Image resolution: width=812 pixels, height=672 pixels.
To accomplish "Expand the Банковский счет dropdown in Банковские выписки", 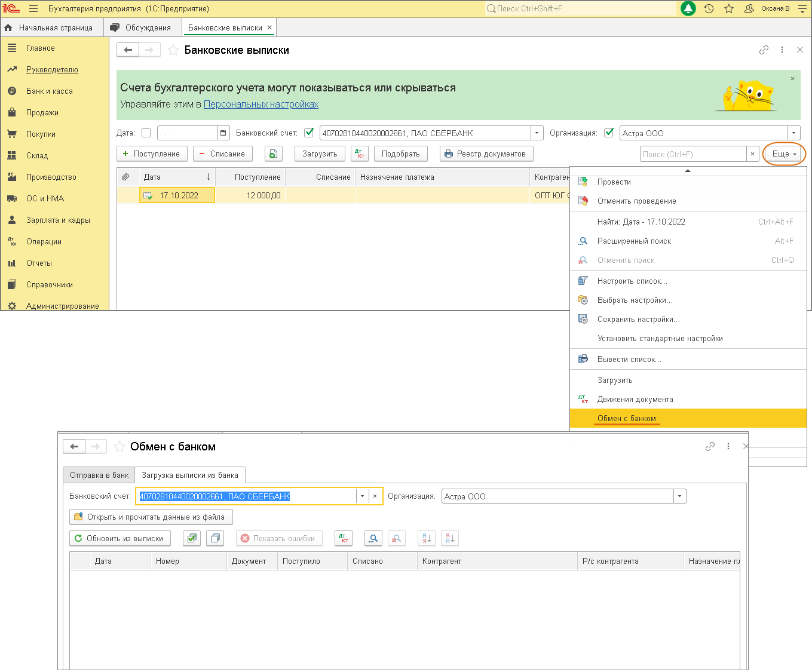I will pyautogui.click(x=537, y=133).
